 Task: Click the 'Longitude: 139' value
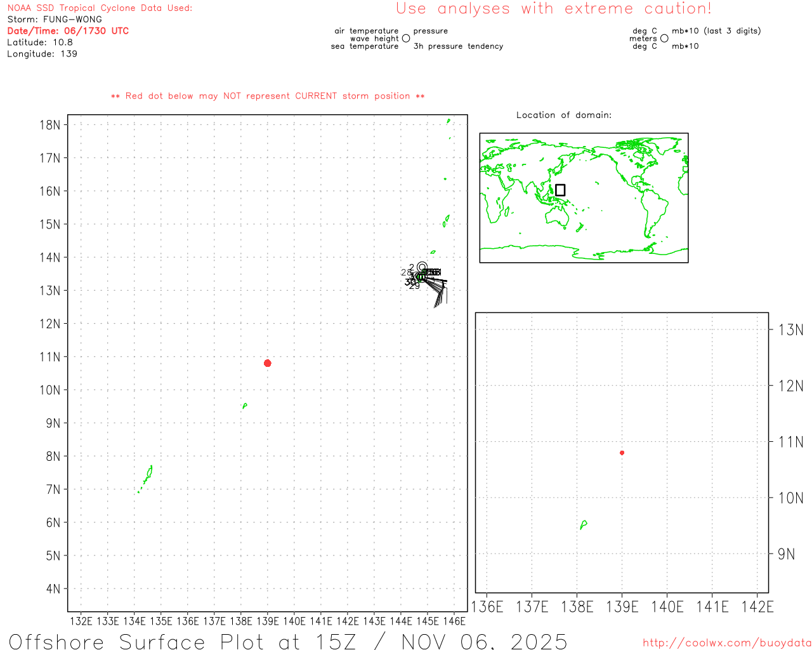[42, 54]
